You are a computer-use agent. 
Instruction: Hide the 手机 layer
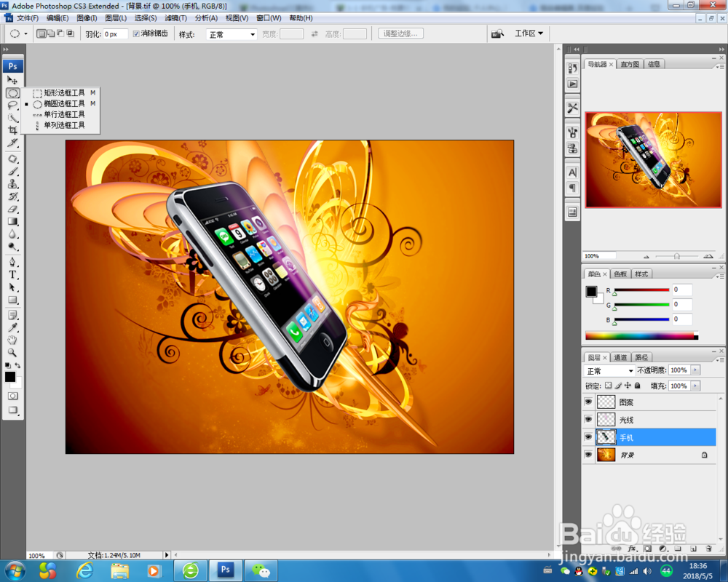[x=588, y=437]
